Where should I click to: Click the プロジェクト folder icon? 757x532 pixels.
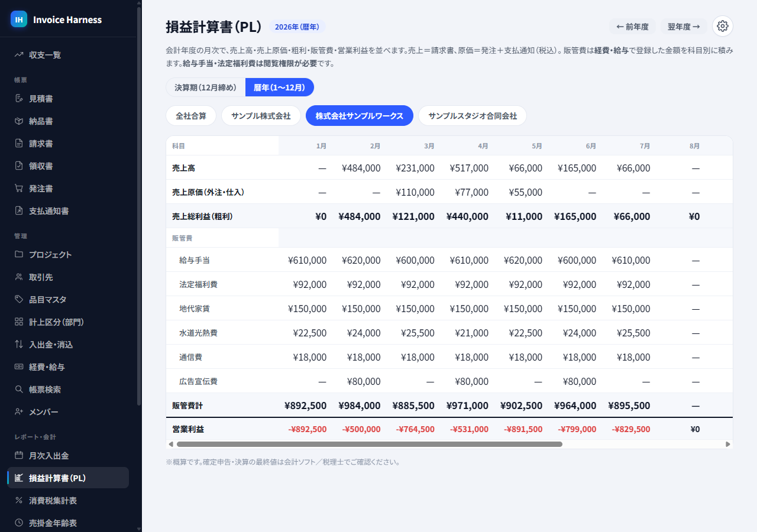pos(19,255)
